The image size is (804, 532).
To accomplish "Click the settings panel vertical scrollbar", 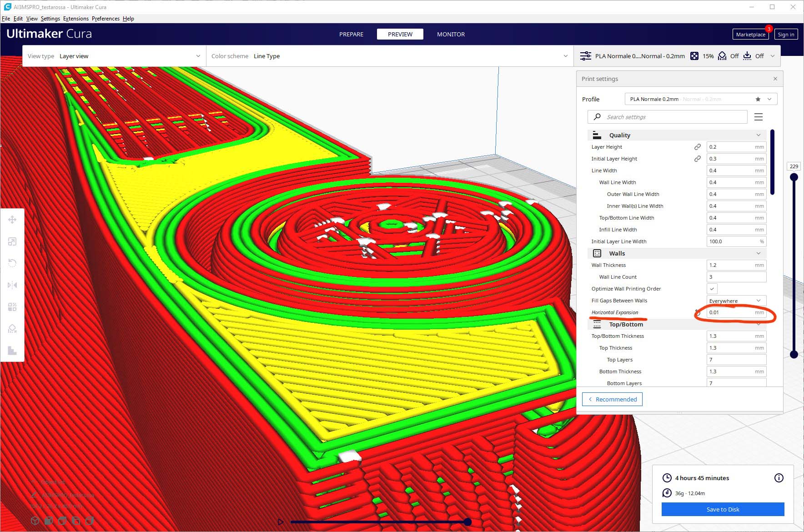I will 773,162.
